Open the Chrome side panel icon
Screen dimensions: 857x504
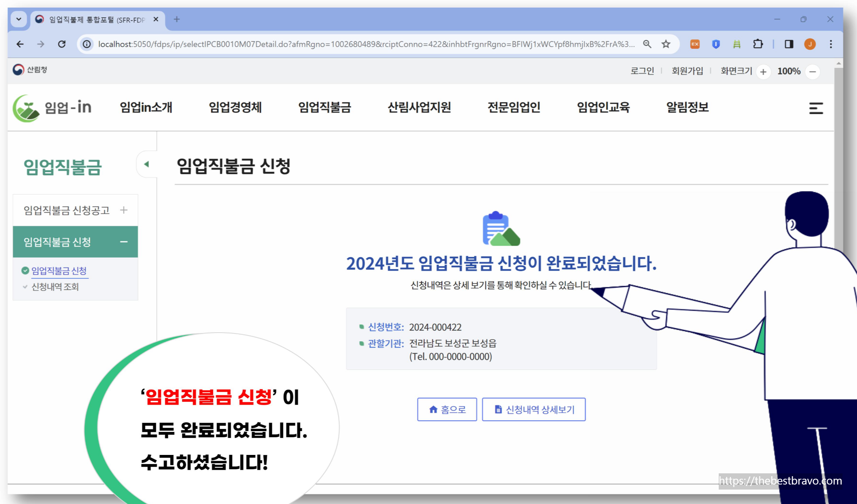(x=789, y=44)
